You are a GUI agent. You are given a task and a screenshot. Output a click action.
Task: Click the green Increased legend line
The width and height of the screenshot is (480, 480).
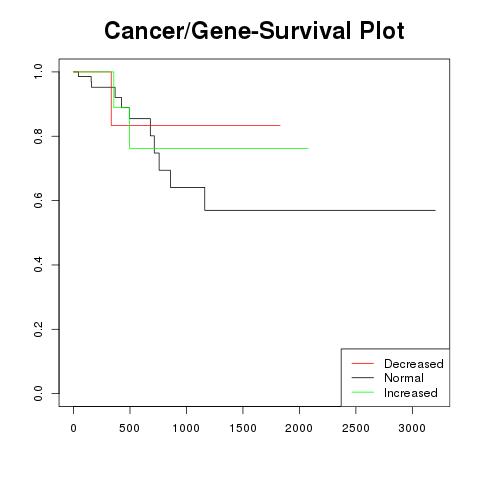click(363, 392)
